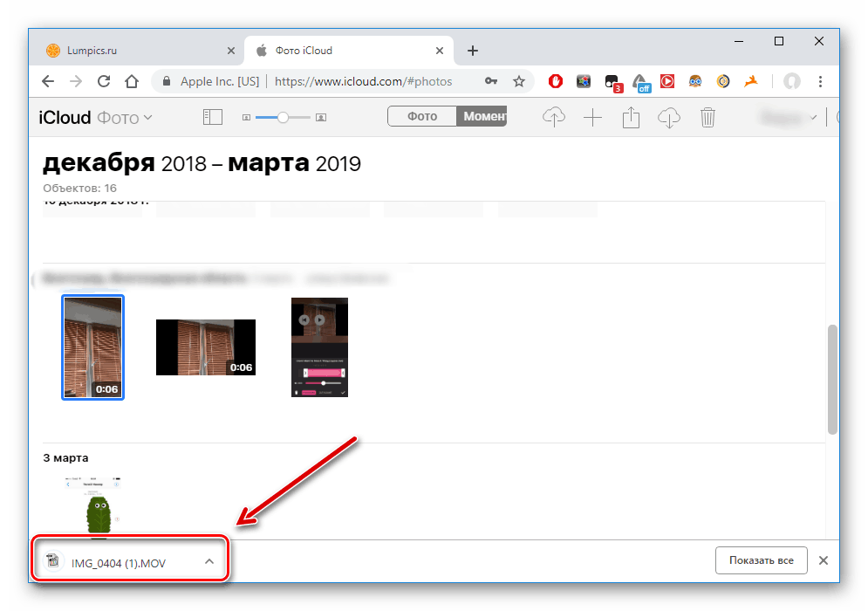Viewport: 868px width, 611px height.
Task: Open the orange bird extension icon
Action: (x=751, y=81)
